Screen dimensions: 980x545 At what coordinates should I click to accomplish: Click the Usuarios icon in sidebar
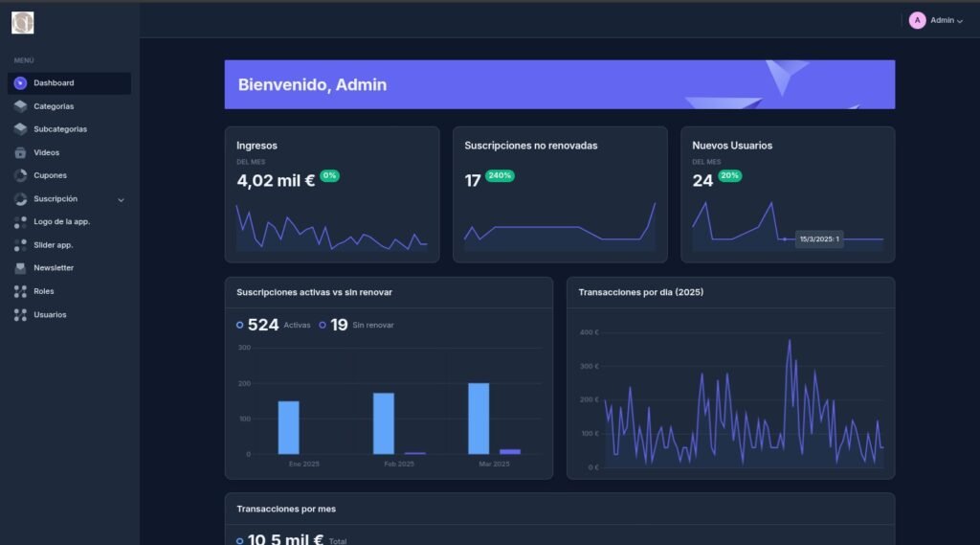pos(20,314)
